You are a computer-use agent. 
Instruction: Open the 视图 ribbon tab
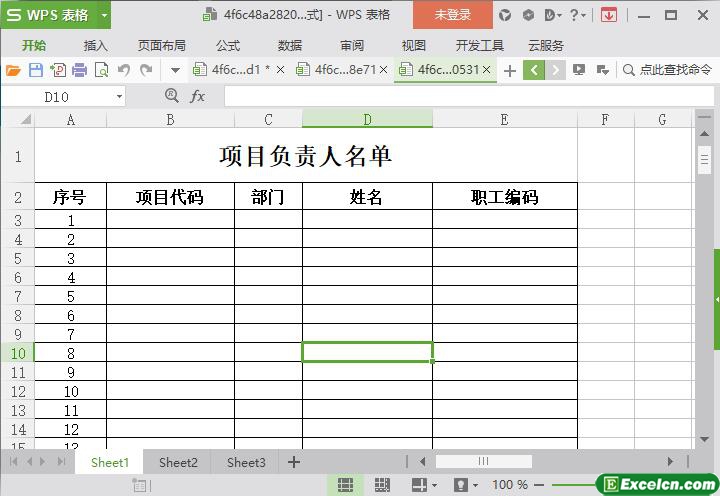coord(414,45)
